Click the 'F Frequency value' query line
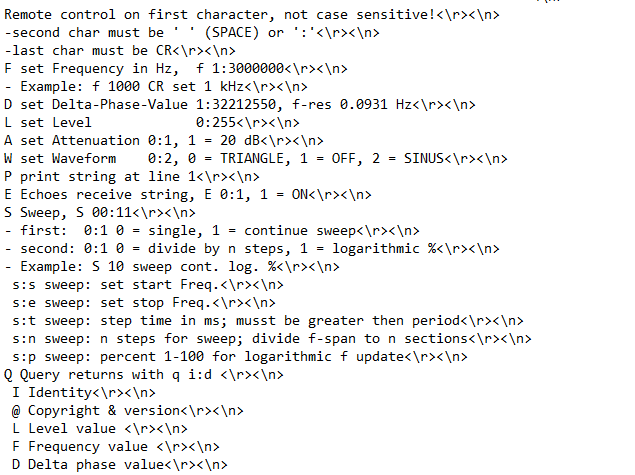The height and width of the screenshot is (475, 635). coord(116,447)
